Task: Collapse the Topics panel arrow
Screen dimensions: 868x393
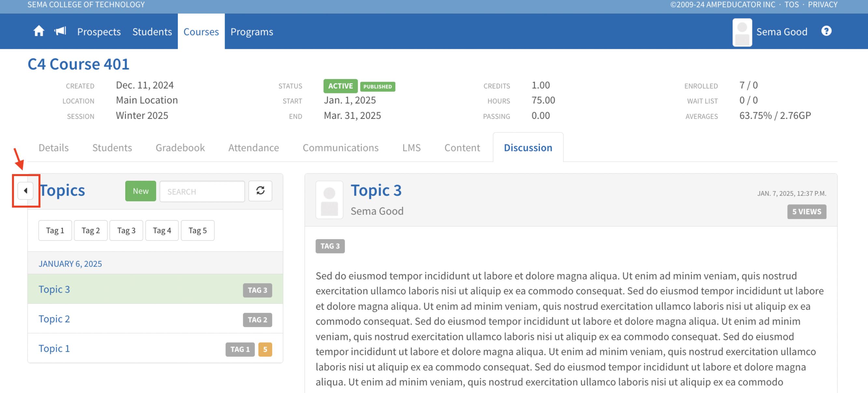Action: (x=26, y=191)
